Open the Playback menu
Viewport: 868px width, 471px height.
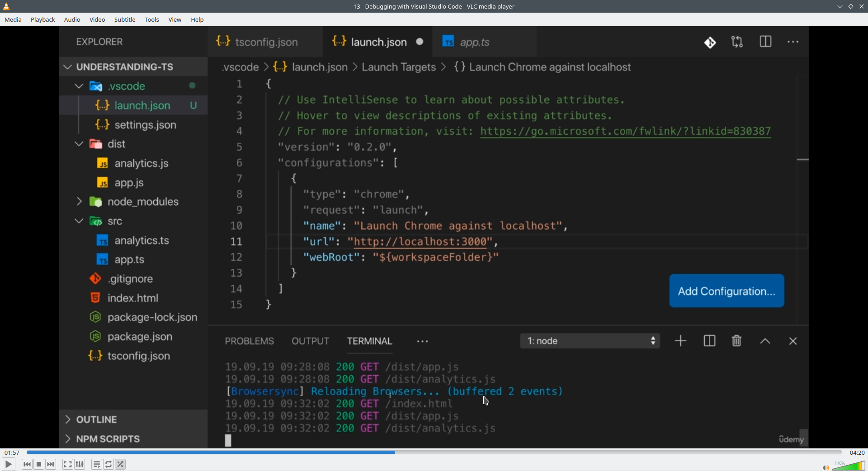click(43, 20)
